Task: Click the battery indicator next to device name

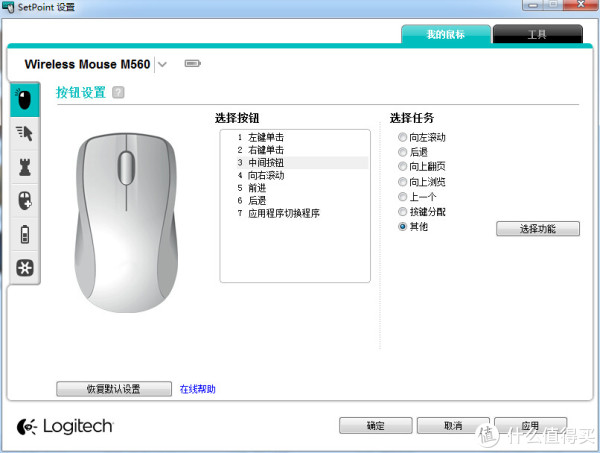Action: tap(192, 64)
